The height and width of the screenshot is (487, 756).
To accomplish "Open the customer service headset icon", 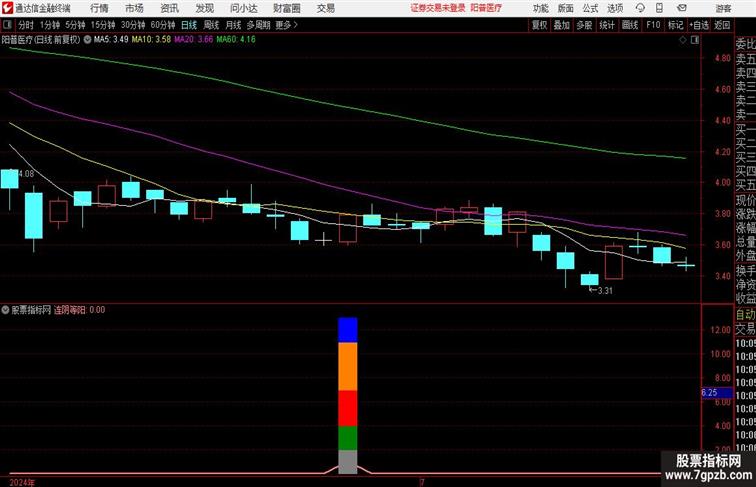I will tap(640, 8).
